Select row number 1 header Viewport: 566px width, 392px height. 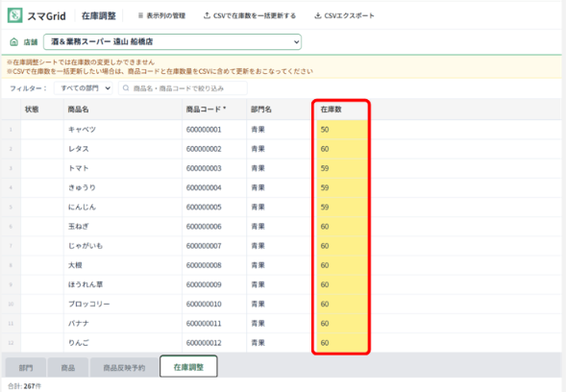[x=11, y=130]
